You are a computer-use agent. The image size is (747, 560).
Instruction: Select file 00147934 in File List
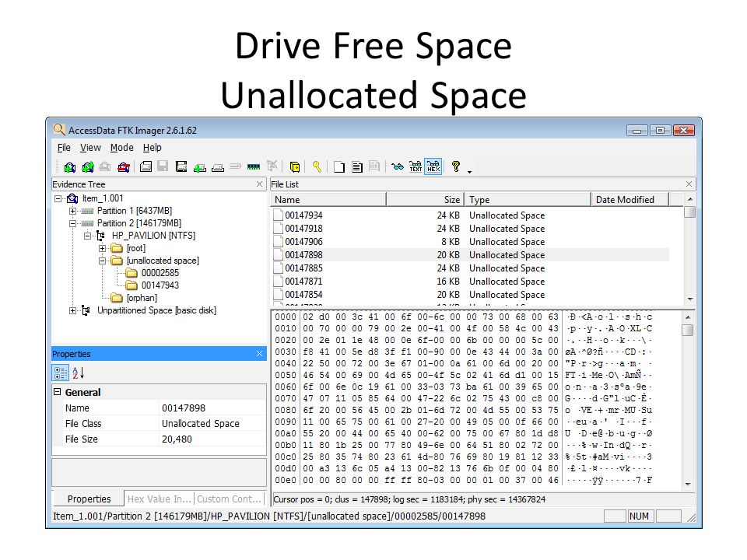(x=303, y=215)
